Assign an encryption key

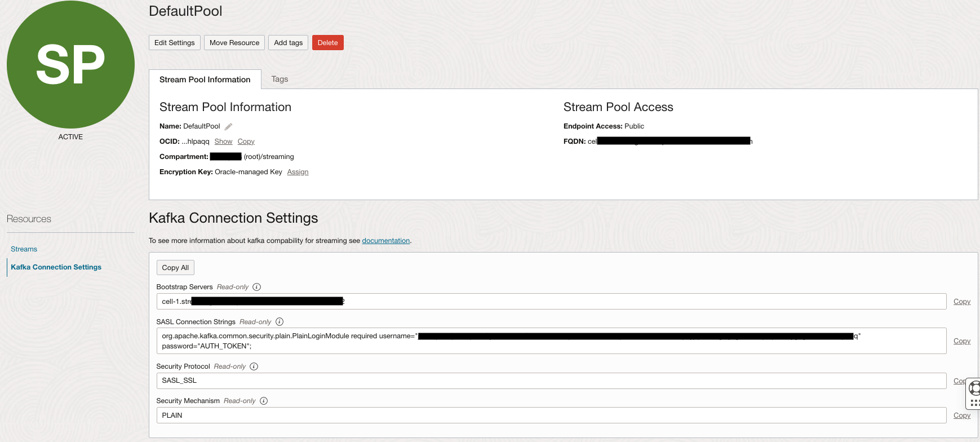[x=298, y=172]
